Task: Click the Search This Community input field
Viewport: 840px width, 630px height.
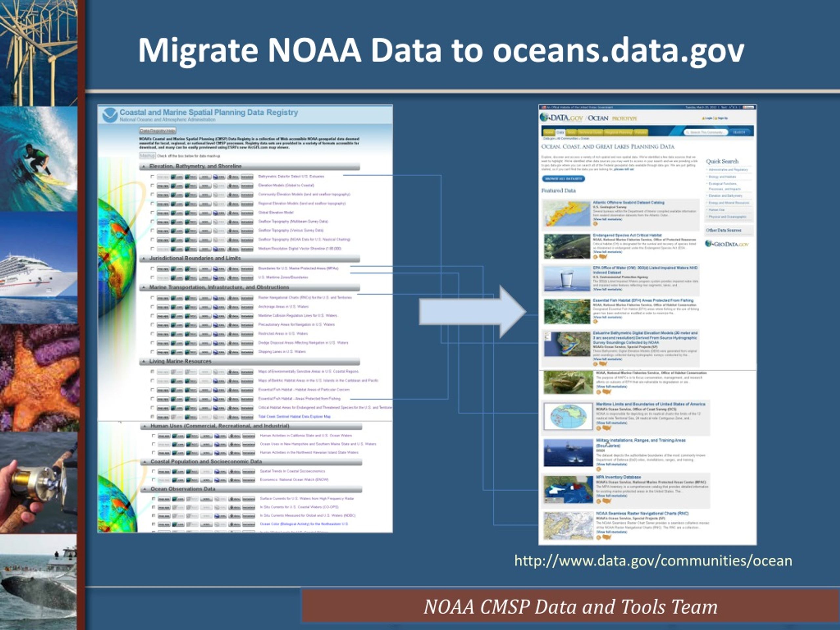Action: (706, 132)
